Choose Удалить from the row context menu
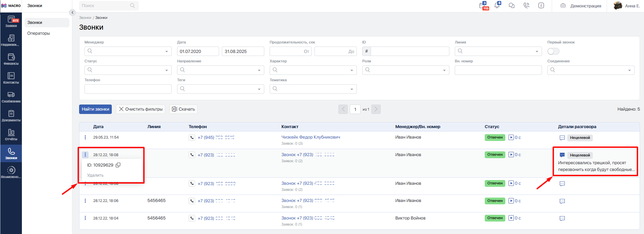Viewport: 644px width, 234px height. pyautogui.click(x=95, y=175)
